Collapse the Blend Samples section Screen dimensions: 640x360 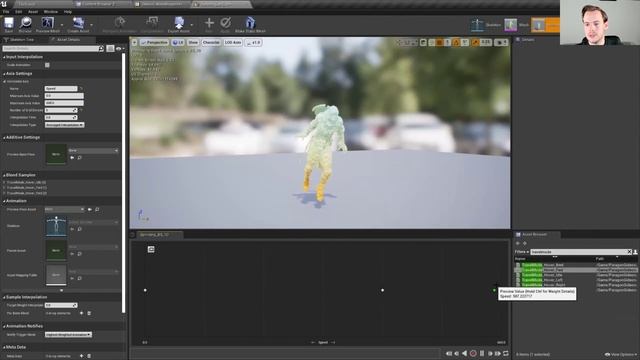[x=4, y=175]
